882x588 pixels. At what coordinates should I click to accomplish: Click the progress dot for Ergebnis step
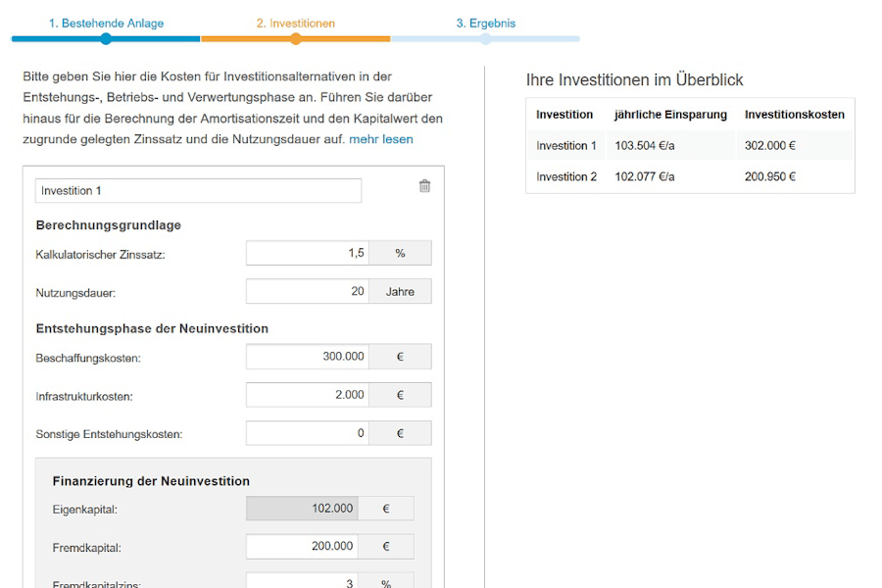coord(485,39)
